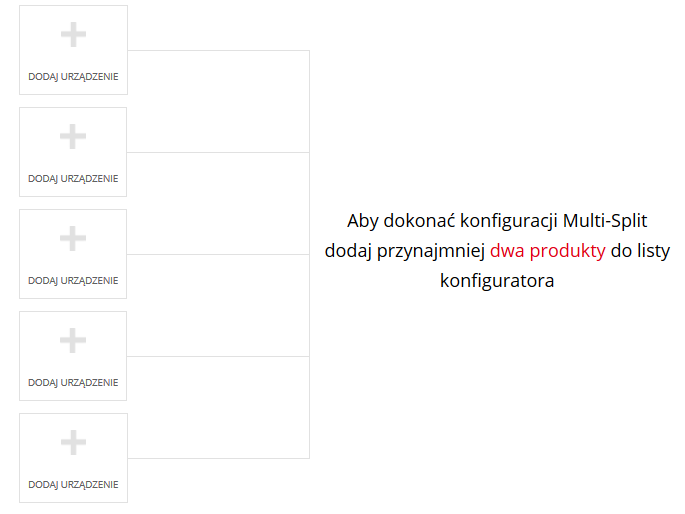685x514 pixels.
Task: Click the word 'konfiguratora'
Action: click(497, 281)
